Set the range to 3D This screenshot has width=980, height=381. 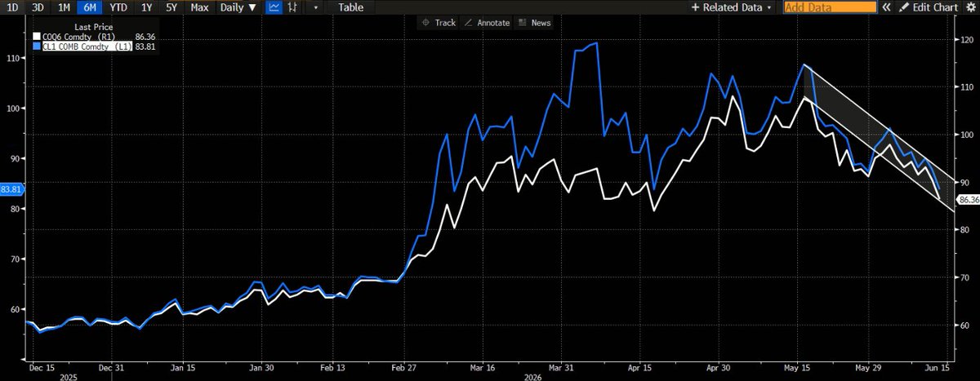pyautogui.click(x=38, y=7)
